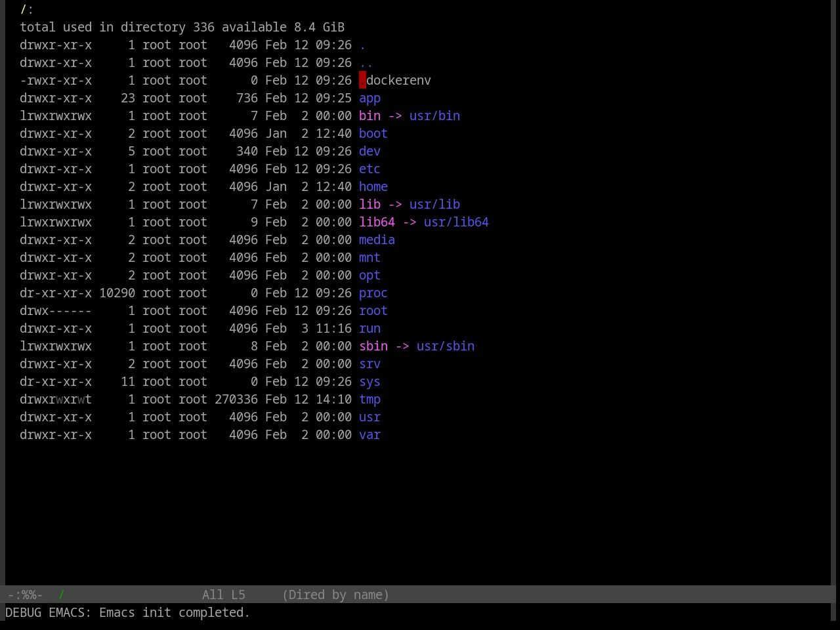Open the boot directory entry
Viewport: 840px width, 630px height.
point(373,133)
